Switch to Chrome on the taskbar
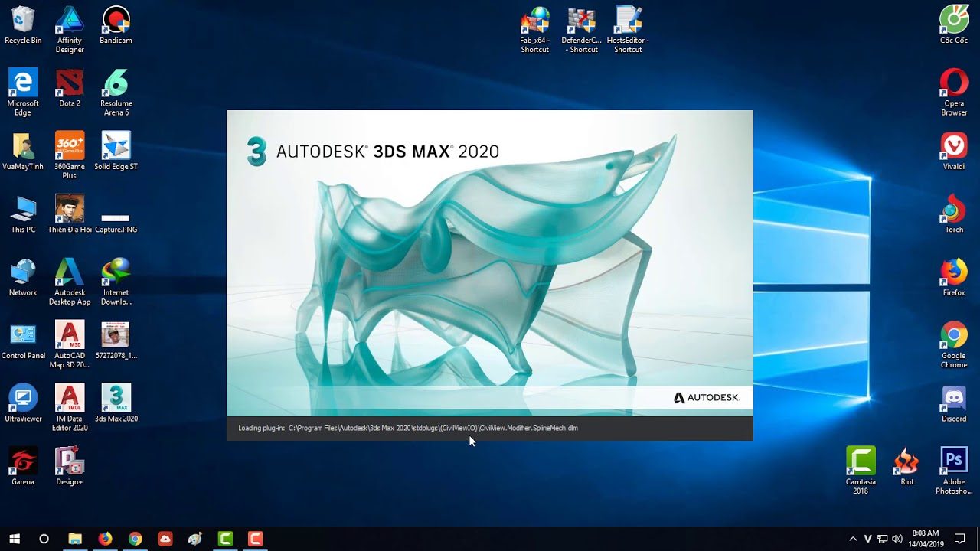This screenshot has width=980, height=551. [135, 539]
